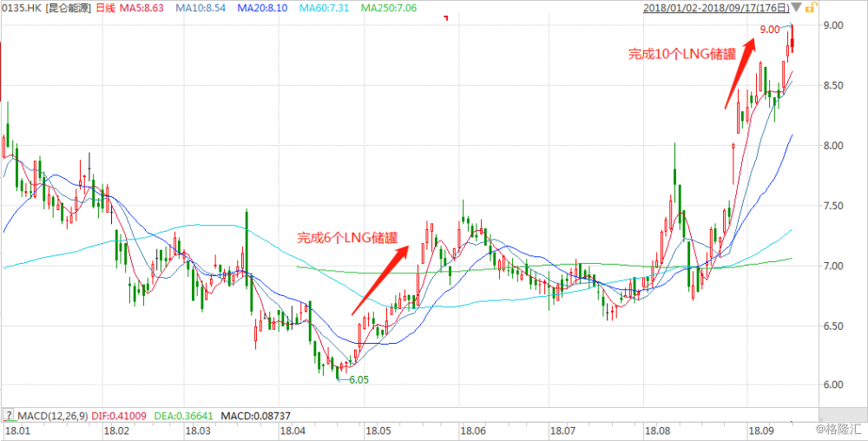Viewport: 868px width, 441px height.
Task: Click the 2018/01/02-2018/09/17 date range link
Action: 716,8
